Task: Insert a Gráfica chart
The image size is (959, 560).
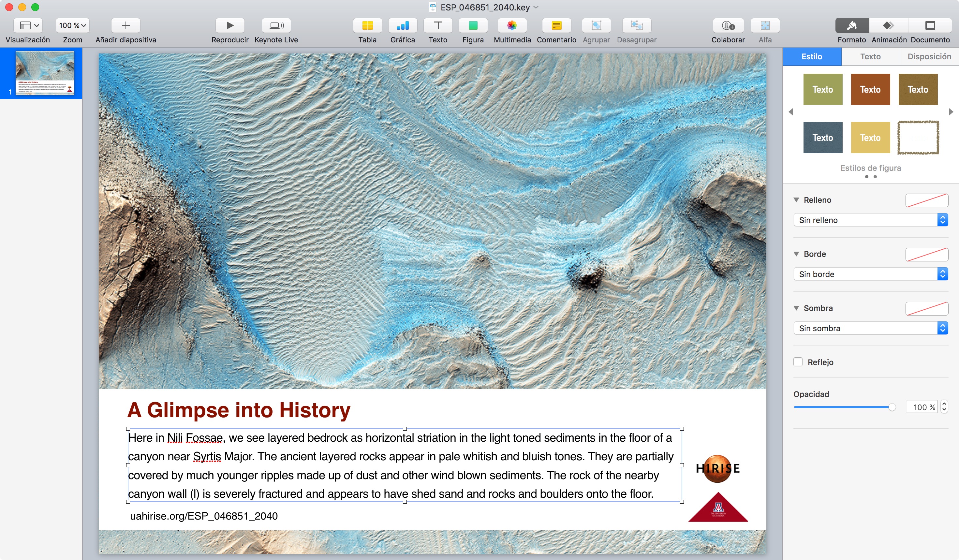Action: coord(403,25)
